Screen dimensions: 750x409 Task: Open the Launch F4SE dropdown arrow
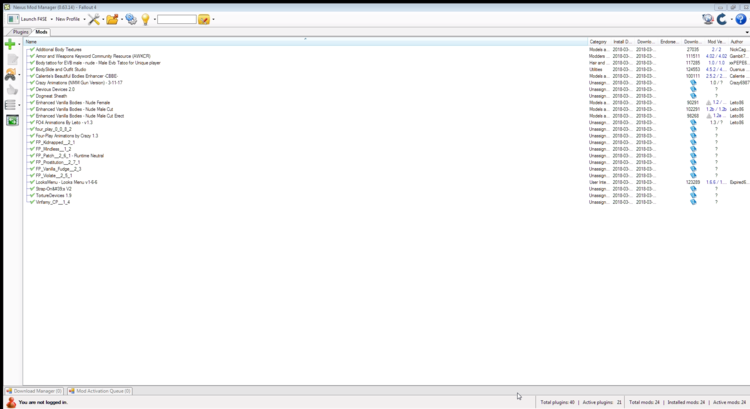click(51, 20)
